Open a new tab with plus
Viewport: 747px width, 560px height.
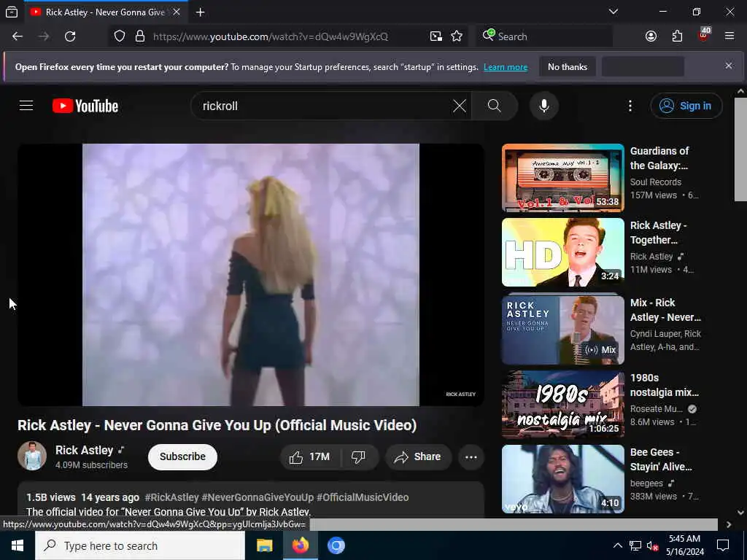coord(200,12)
